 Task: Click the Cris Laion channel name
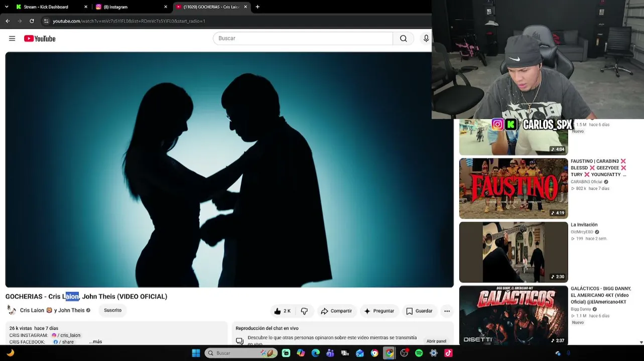tap(32, 310)
